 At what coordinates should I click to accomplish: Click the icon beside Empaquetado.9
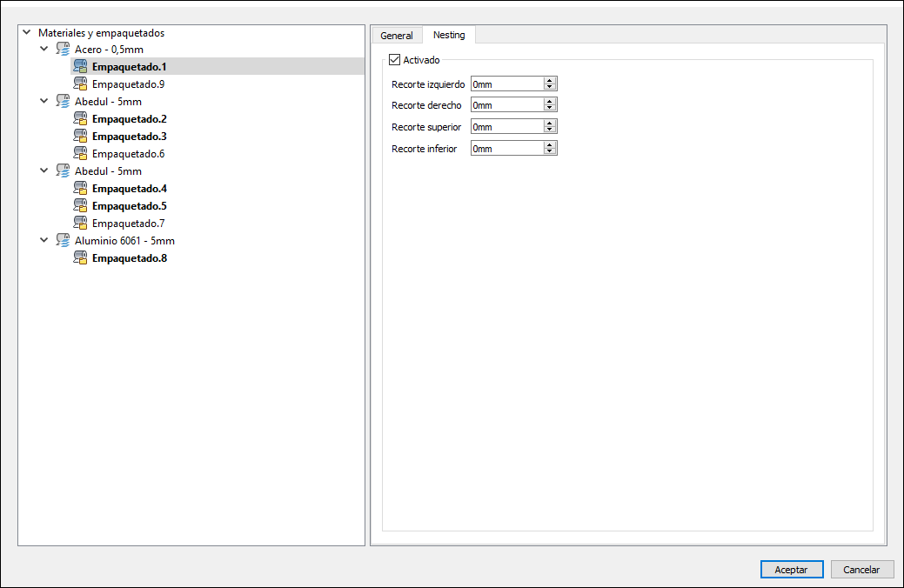pyautogui.click(x=80, y=84)
